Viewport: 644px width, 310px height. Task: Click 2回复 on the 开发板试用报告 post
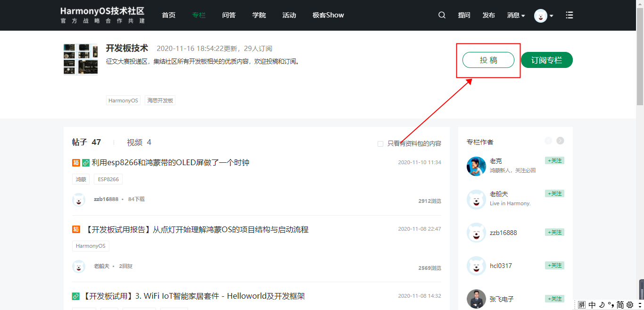click(125, 266)
